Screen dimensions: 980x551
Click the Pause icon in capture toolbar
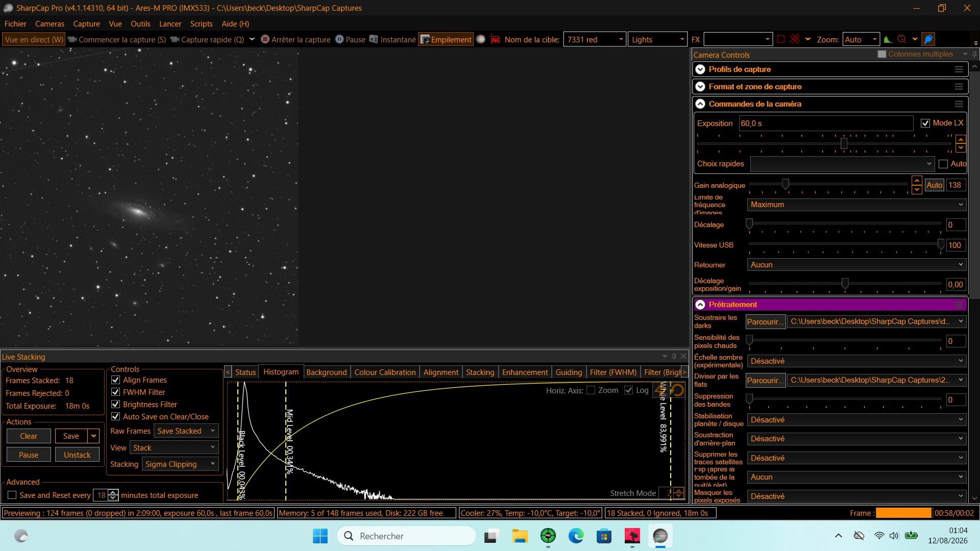coord(339,39)
